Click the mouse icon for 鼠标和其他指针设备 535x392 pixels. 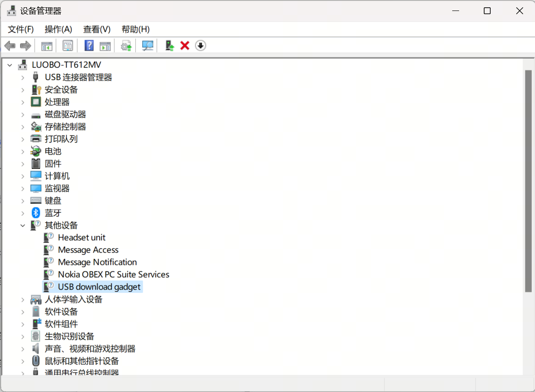(36, 361)
